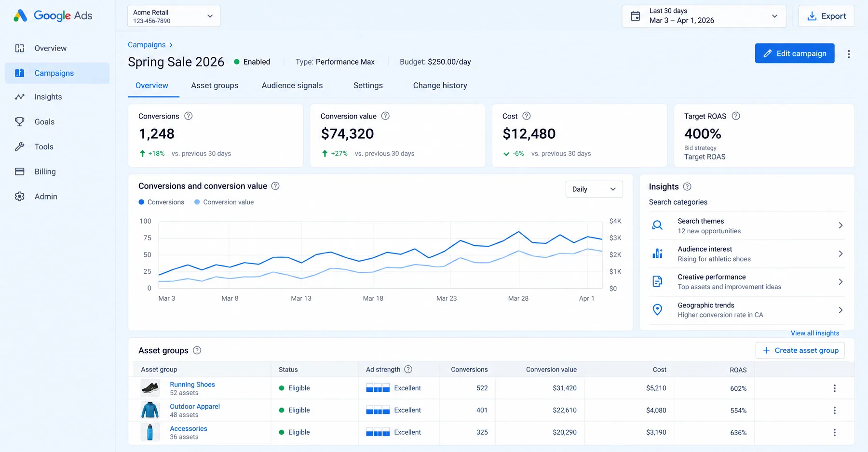Screen dimensions: 868x452
Task: Click the Outdoor Apparel ad strength bar
Action: (x=378, y=411)
